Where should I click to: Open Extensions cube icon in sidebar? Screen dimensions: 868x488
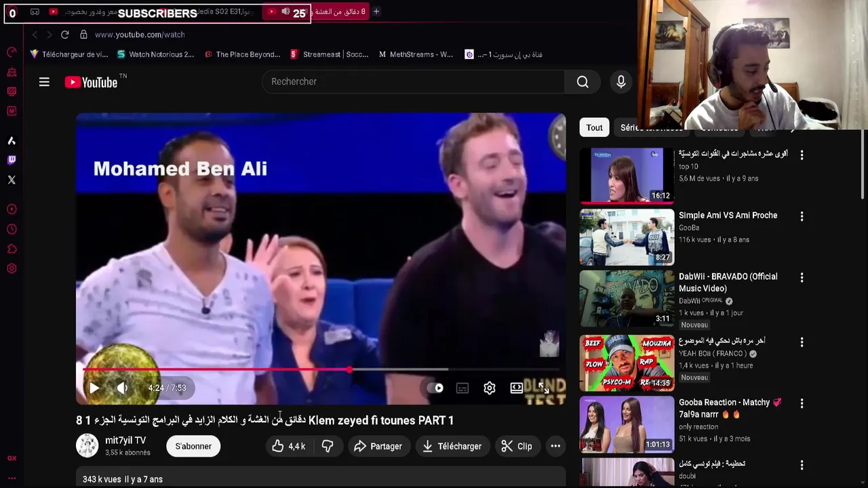pyautogui.click(x=12, y=249)
